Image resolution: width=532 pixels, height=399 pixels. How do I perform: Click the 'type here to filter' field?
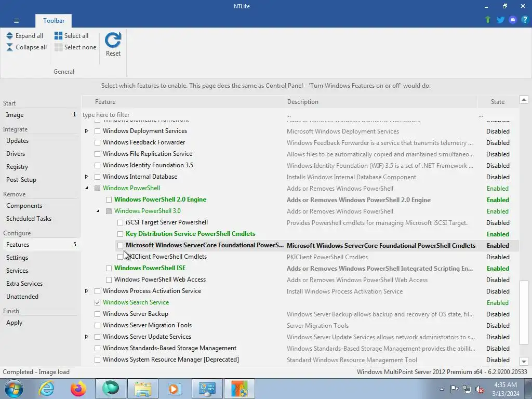click(183, 115)
